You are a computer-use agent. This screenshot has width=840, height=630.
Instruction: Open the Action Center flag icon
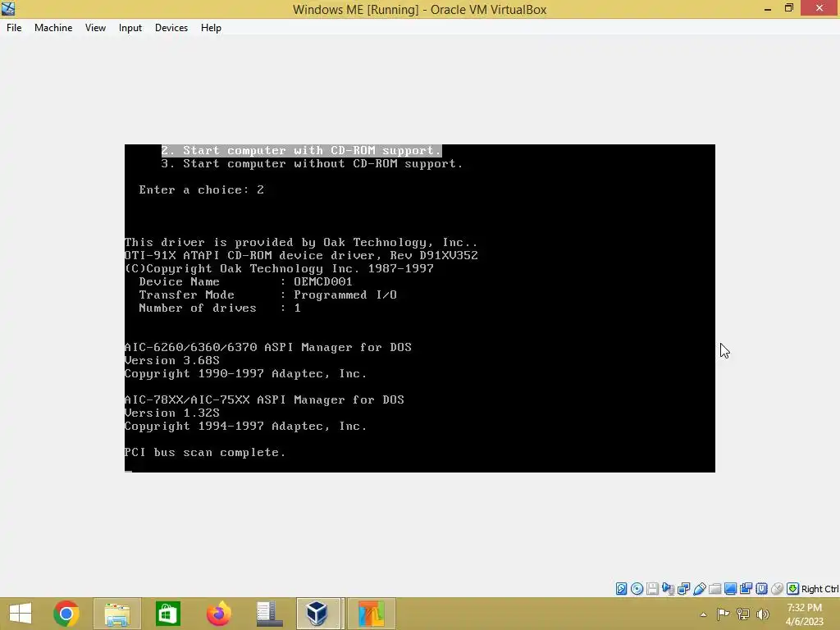tap(723, 614)
